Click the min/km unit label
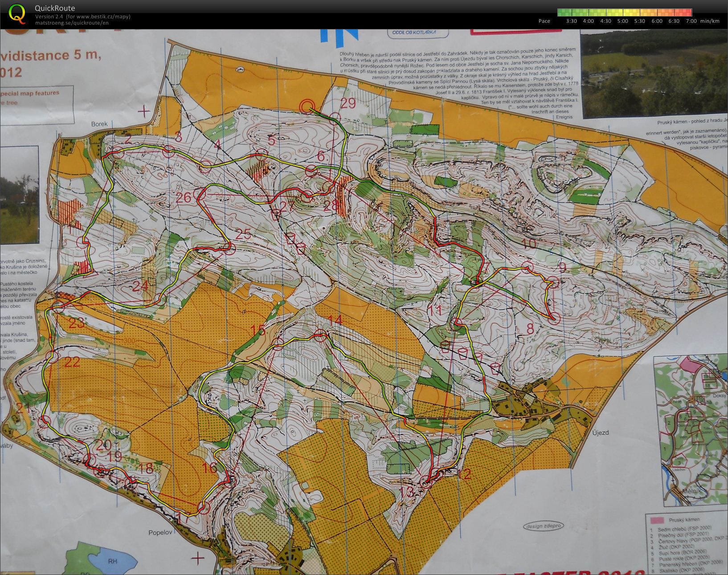 (x=710, y=21)
